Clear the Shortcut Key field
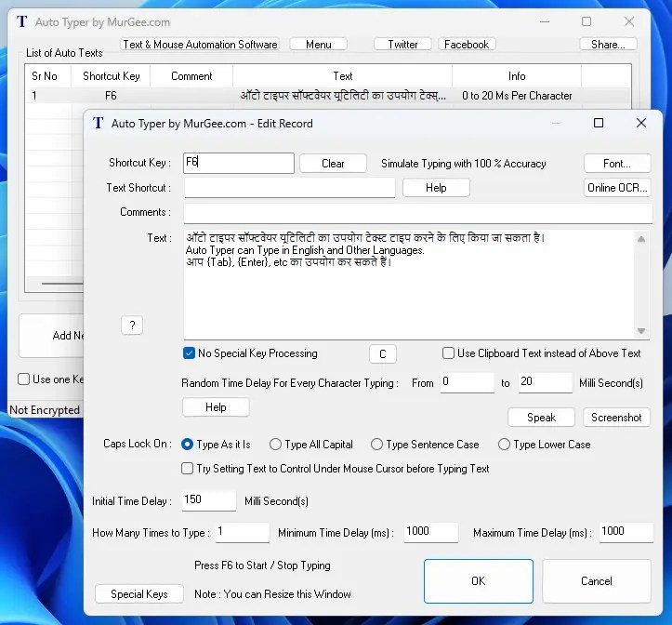The height and width of the screenshot is (625, 672). [333, 164]
